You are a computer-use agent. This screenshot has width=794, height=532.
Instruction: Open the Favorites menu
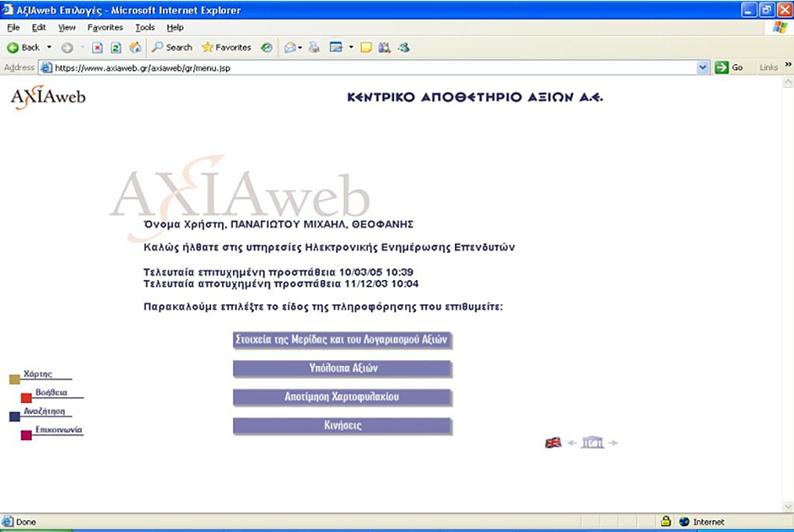[x=105, y=27]
